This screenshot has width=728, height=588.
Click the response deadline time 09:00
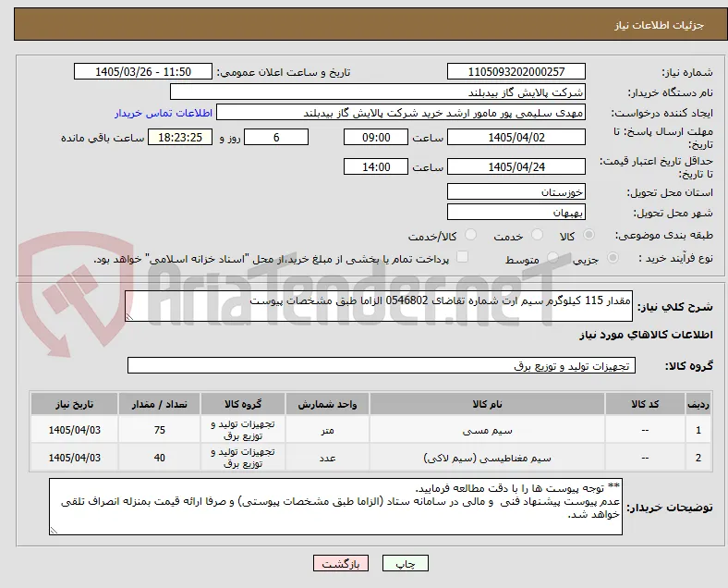[376, 137]
